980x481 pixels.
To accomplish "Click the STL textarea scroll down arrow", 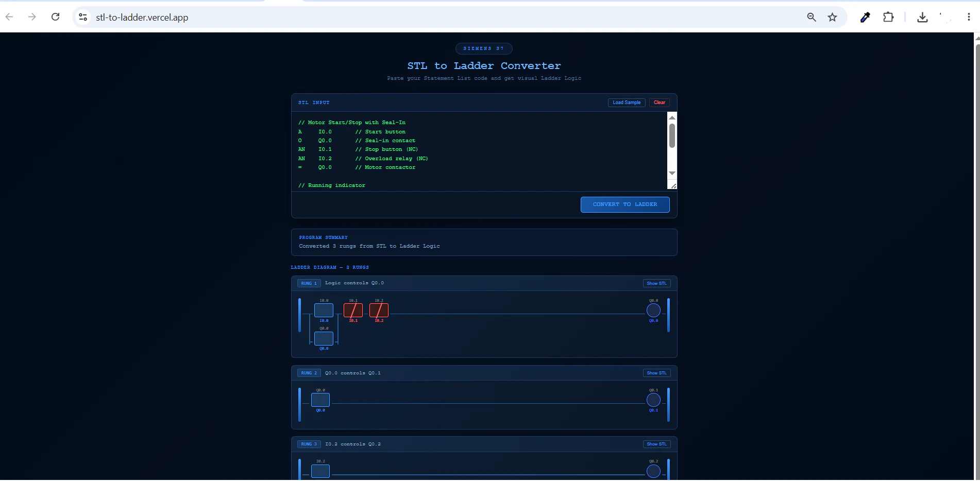I will [x=672, y=173].
